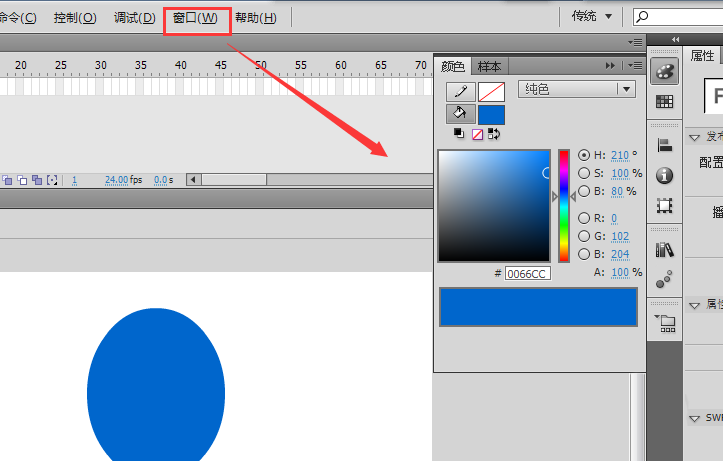This screenshot has height=461, width=723.
Task: Click the hue value 210
Action: (x=620, y=156)
